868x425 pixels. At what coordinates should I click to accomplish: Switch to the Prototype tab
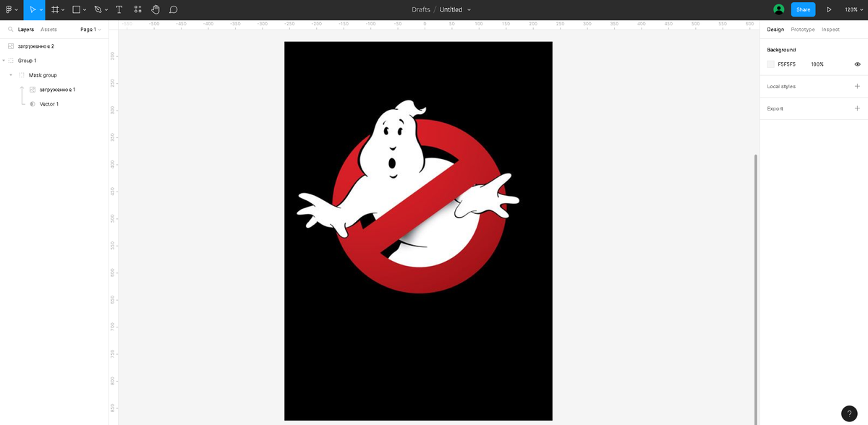click(802, 30)
